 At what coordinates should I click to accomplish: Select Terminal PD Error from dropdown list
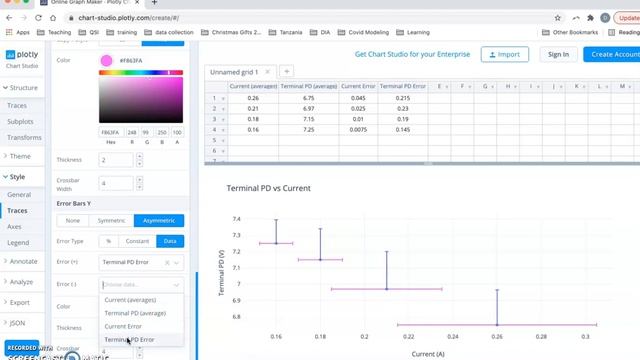click(141, 340)
